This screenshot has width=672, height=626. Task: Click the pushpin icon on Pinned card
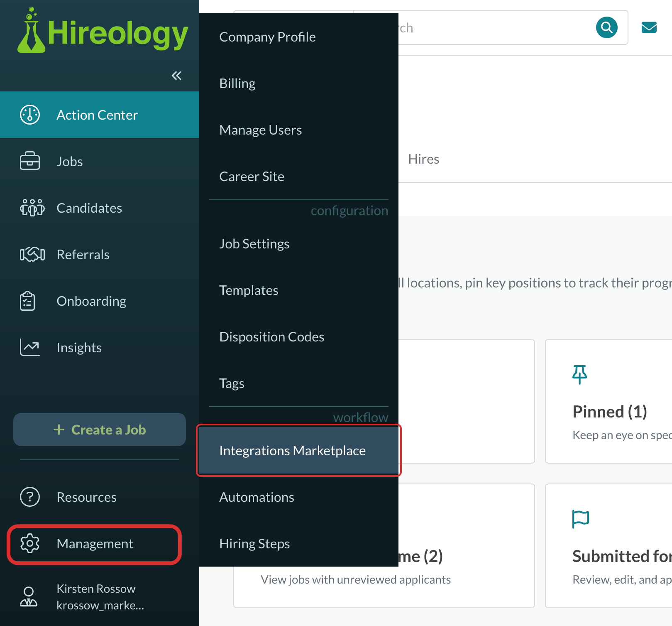coord(579,375)
